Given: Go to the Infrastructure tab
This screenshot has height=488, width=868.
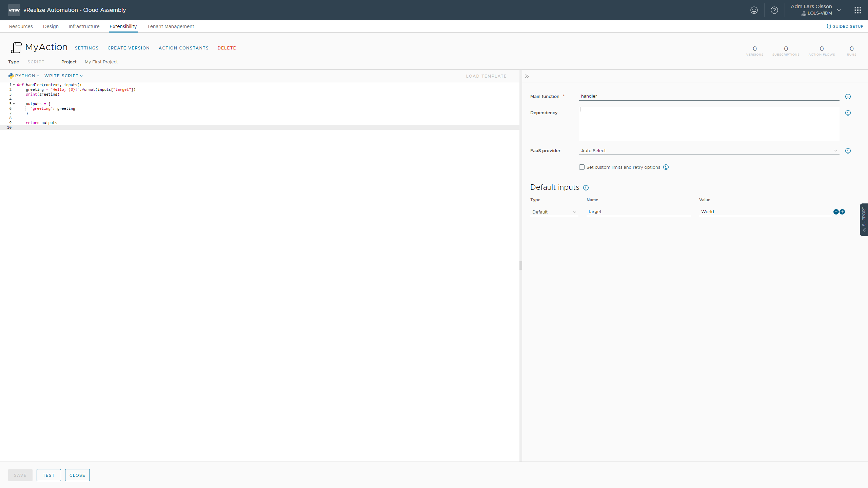Looking at the screenshot, I should [84, 26].
